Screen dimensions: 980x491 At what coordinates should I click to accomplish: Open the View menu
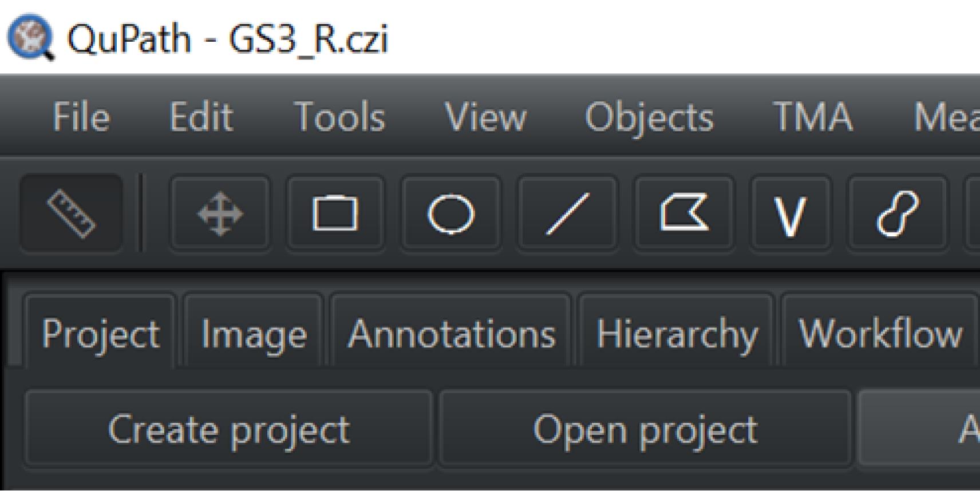pyautogui.click(x=485, y=117)
